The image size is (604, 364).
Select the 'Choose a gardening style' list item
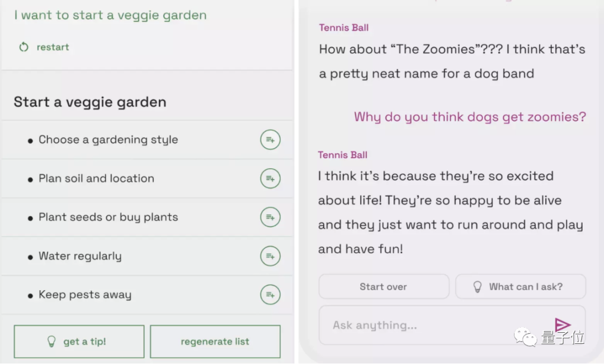pos(108,140)
